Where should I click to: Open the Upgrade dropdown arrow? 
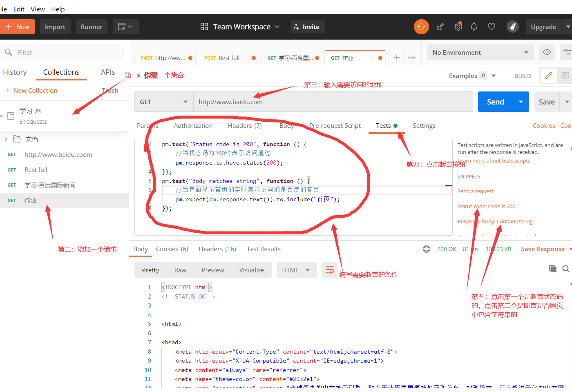[568, 27]
